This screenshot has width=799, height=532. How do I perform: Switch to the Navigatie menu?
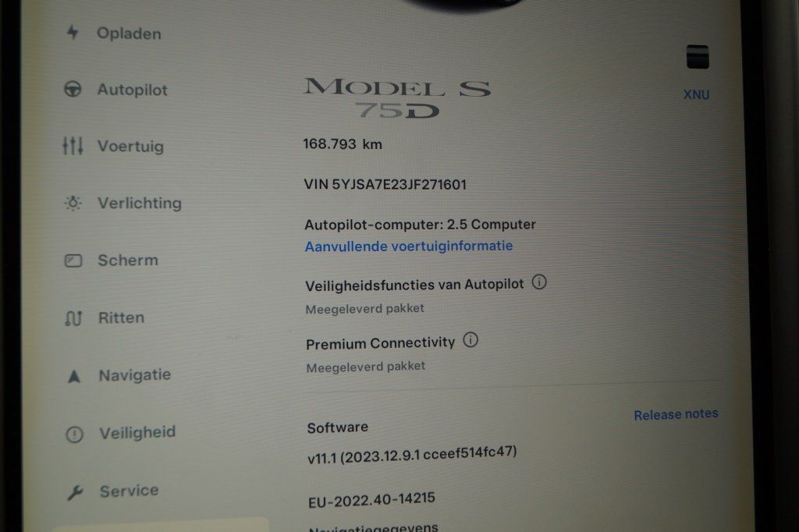[135, 375]
